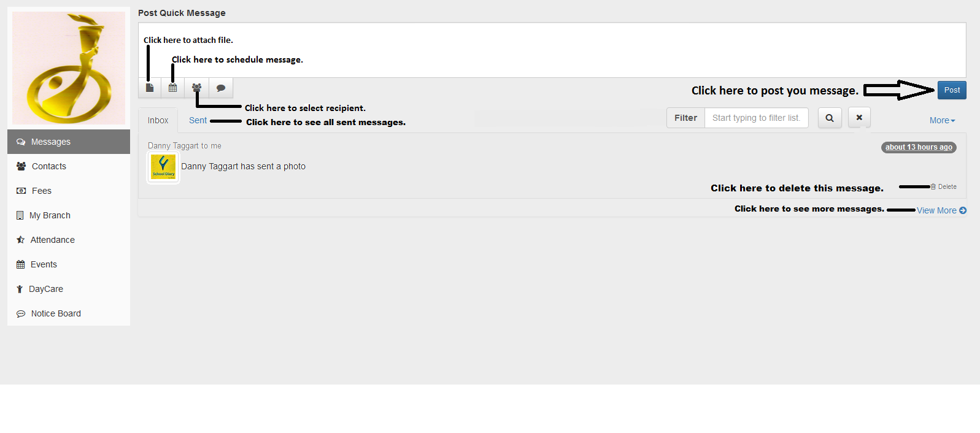Delete the Danny Taggart message
980x433 pixels.
point(944,186)
